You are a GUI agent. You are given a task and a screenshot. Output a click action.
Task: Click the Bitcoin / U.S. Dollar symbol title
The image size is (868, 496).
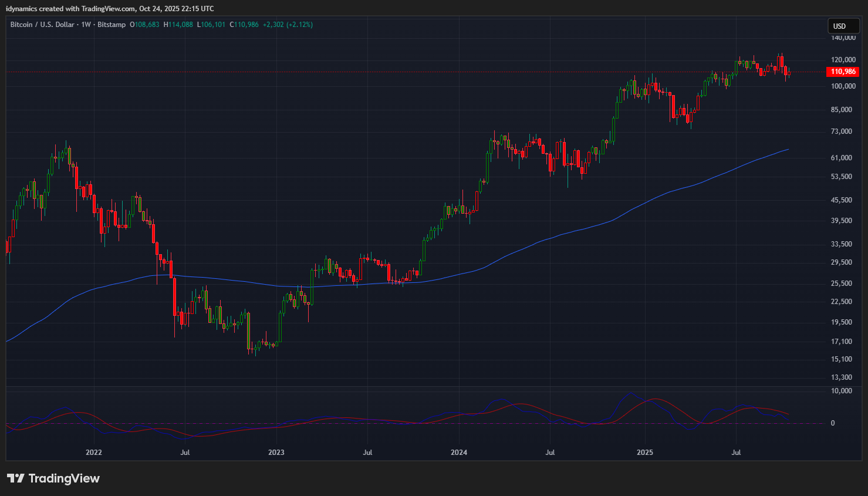(42, 25)
